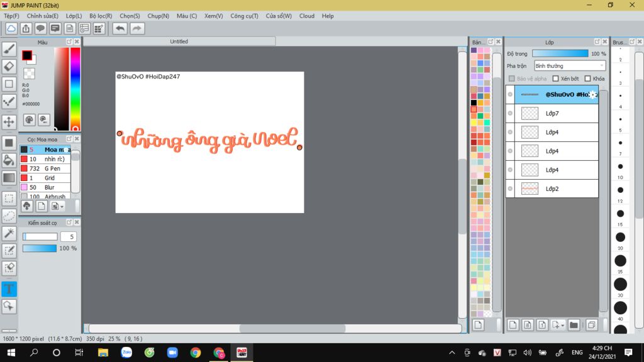The image size is (644, 362).
Task: Click the foreground black color swatch
Action: pyautogui.click(x=27, y=55)
